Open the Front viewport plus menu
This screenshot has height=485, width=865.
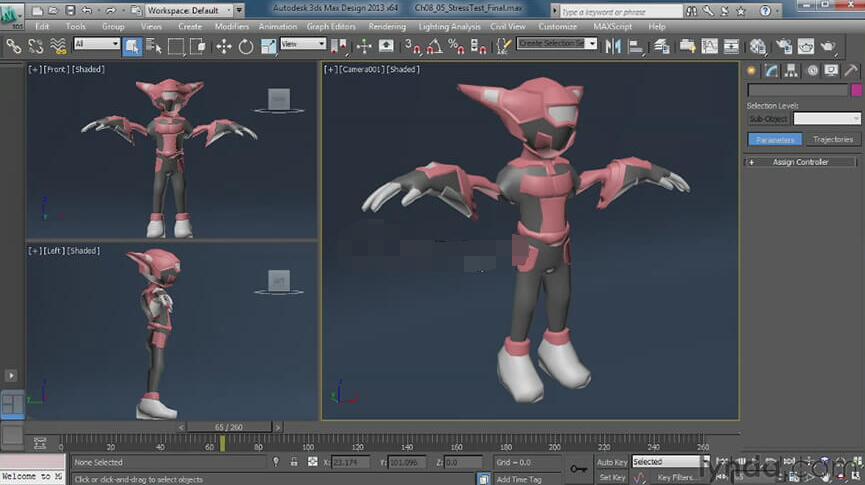coord(34,70)
